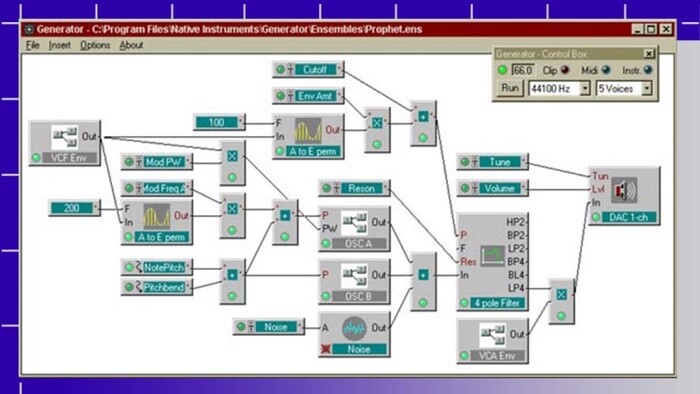Click the constant 100 value box
The width and height of the screenshot is (700, 394).
[219, 122]
